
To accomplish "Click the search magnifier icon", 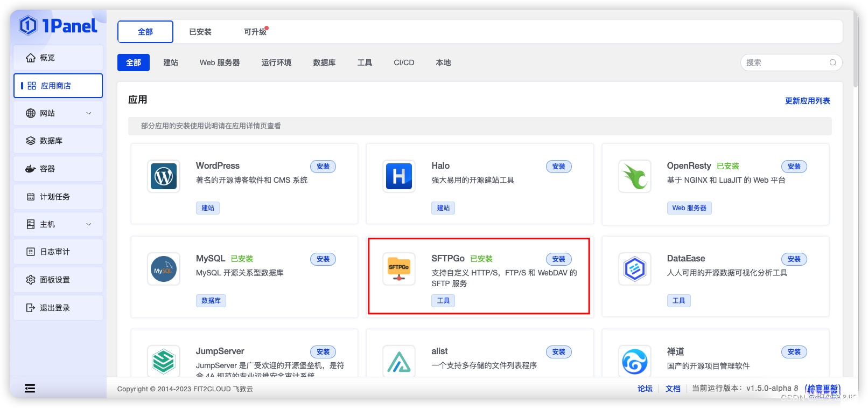I will [832, 63].
